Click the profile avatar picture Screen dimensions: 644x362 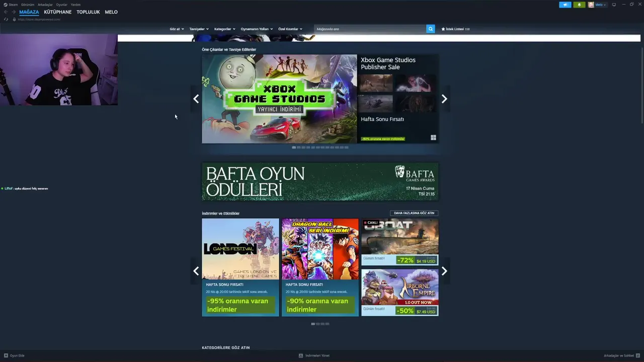[591, 5]
